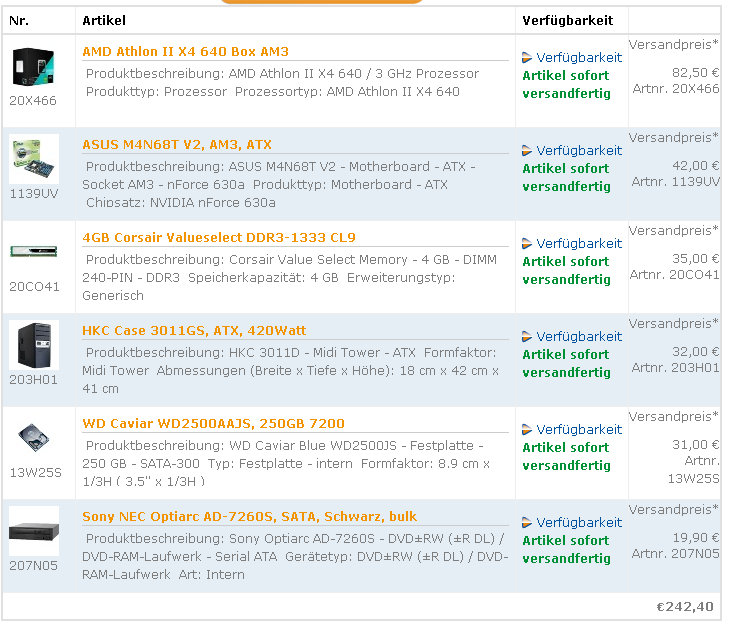This screenshot has width=731, height=626.
Task: Click Verfügbarkeit arrow icon for WD Caviar row
Action: pyautogui.click(x=527, y=429)
